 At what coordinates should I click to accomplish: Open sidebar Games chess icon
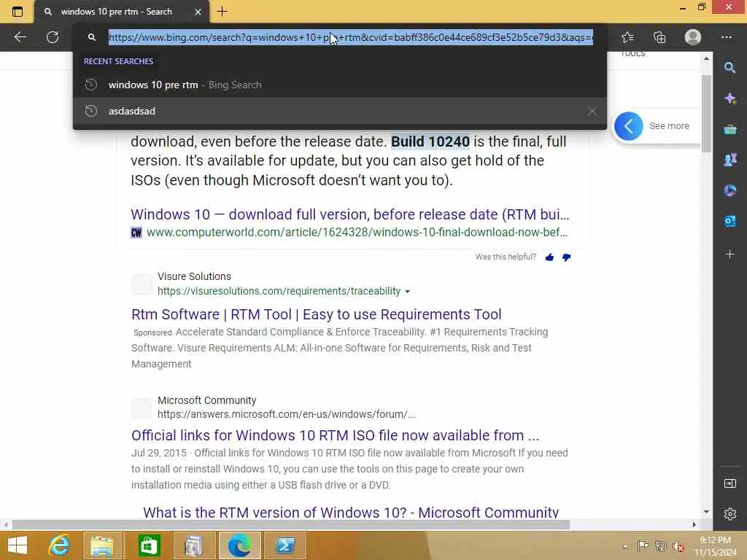(729, 160)
